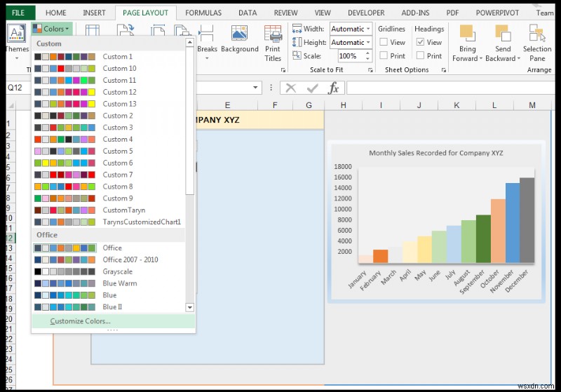This screenshot has height=392, width=561.
Task: Click colors list scroll up arrow
Action: [x=190, y=42]
